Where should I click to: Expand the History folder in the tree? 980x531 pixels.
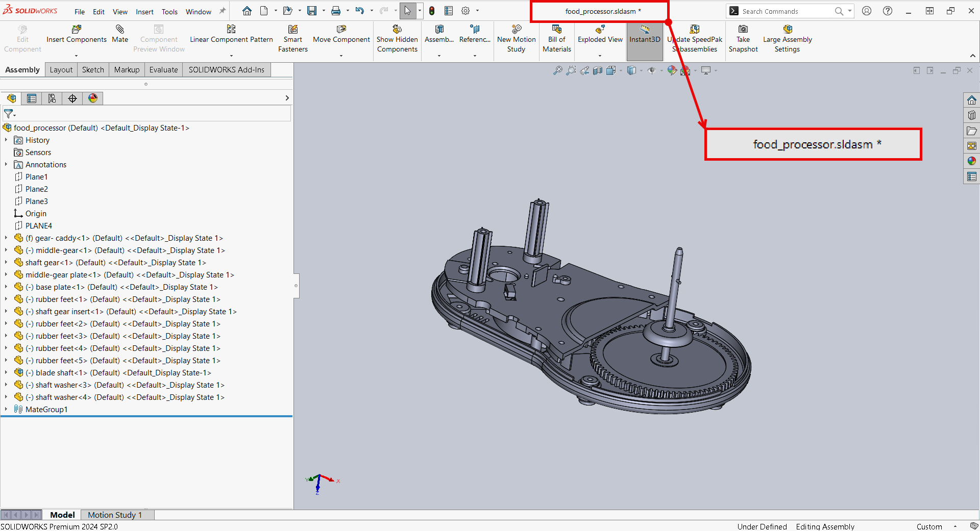click(6, 140)
